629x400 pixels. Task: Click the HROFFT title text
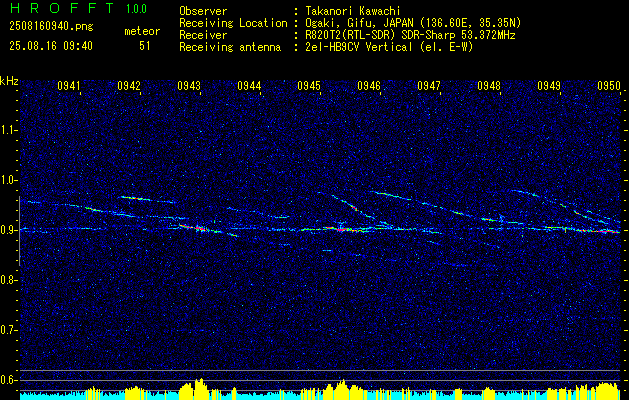[62, 8]
